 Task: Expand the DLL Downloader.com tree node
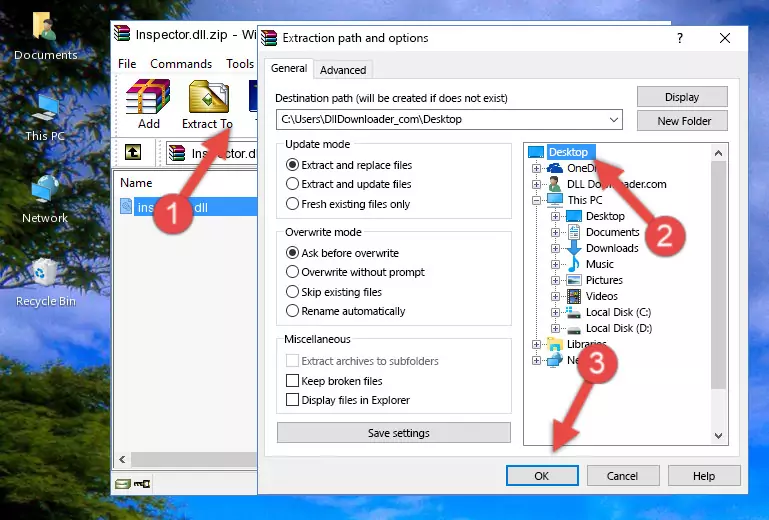pyautogui.click(x=537, y=184)
